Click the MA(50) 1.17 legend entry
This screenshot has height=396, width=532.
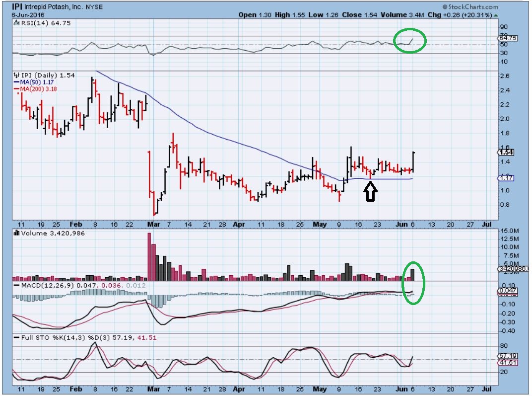[34, 82]
